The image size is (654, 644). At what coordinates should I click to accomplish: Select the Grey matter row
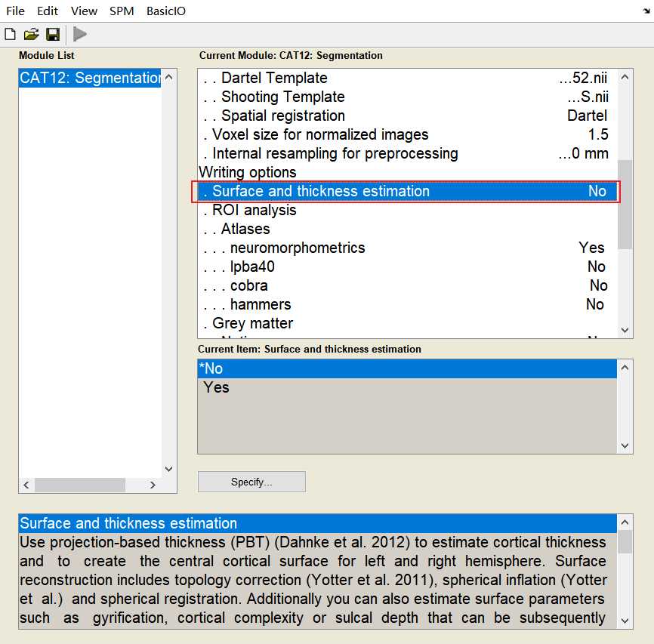tap(408, 323)
